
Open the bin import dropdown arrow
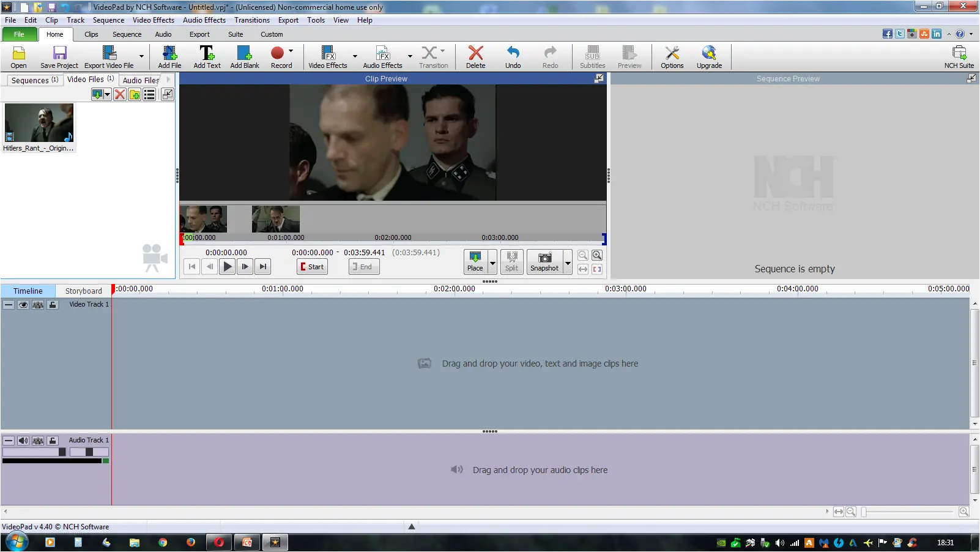[108, 94]
